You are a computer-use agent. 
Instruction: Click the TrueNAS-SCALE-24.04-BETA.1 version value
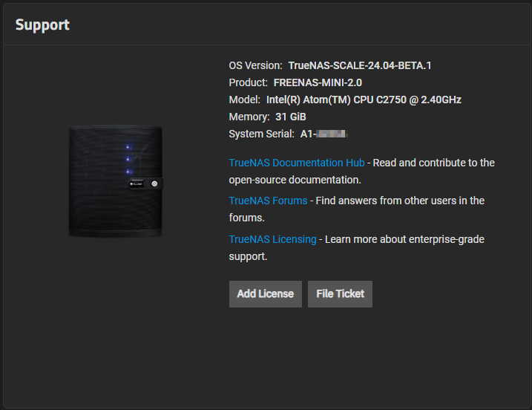coord(360,65)
